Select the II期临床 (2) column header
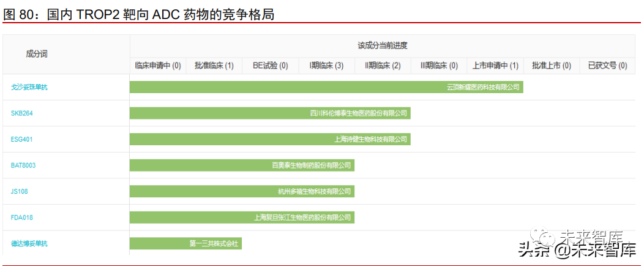Viewport: 644px width, 266px height. [383, 66]
